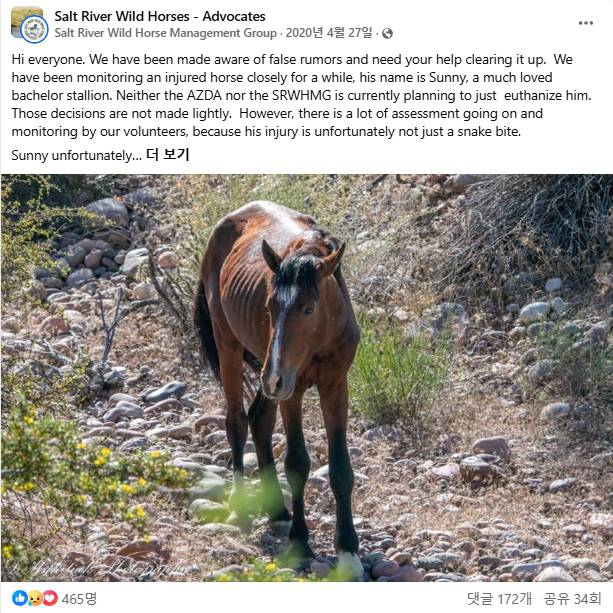
Task: Click the globe public audience icon
Action: pos(387,34)
